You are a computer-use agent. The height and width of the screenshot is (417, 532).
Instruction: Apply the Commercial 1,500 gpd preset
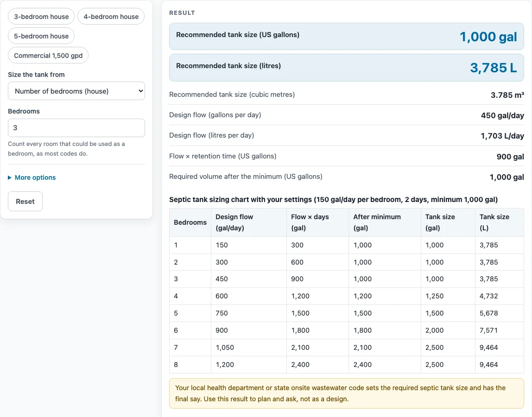pyautogui.click(x=48, y=55)
